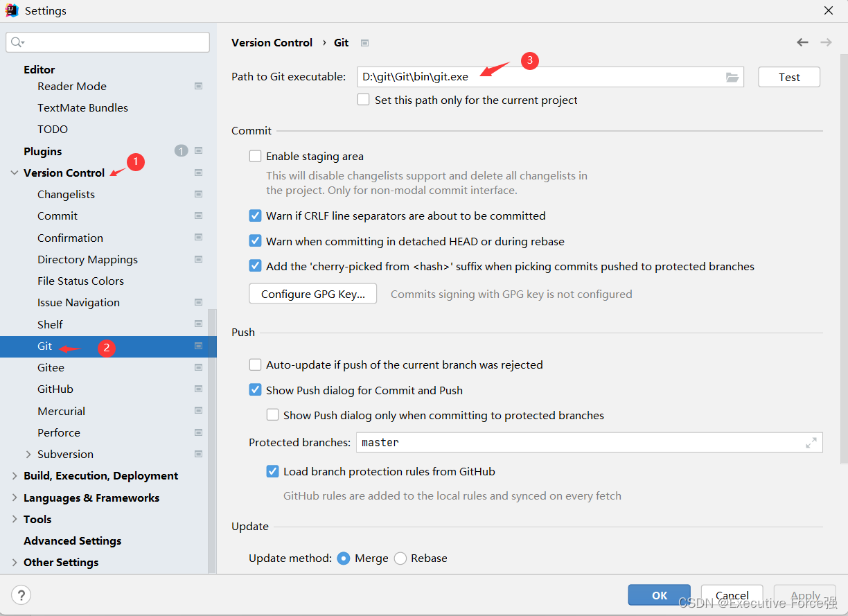Viewport: 848px width, 616px height.
Task: Toggle Enable staging area checkbox
Action: point(255,157)
